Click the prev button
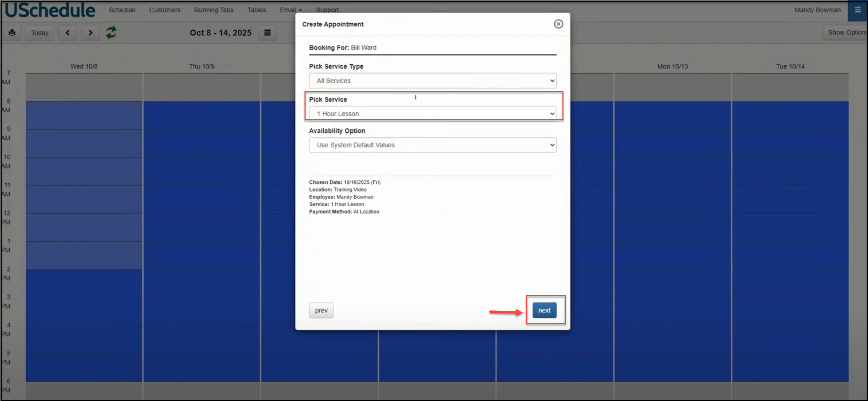Image resolution: width=868 pixels, height=401 pixels. pos(321,310)
